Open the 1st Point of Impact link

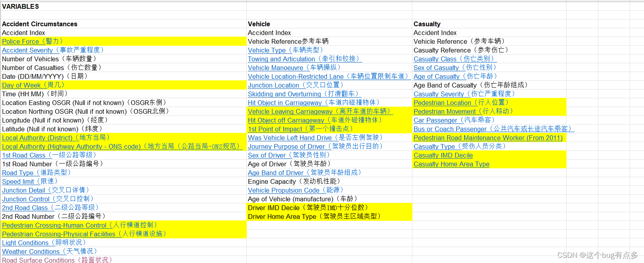pos(301,129)
